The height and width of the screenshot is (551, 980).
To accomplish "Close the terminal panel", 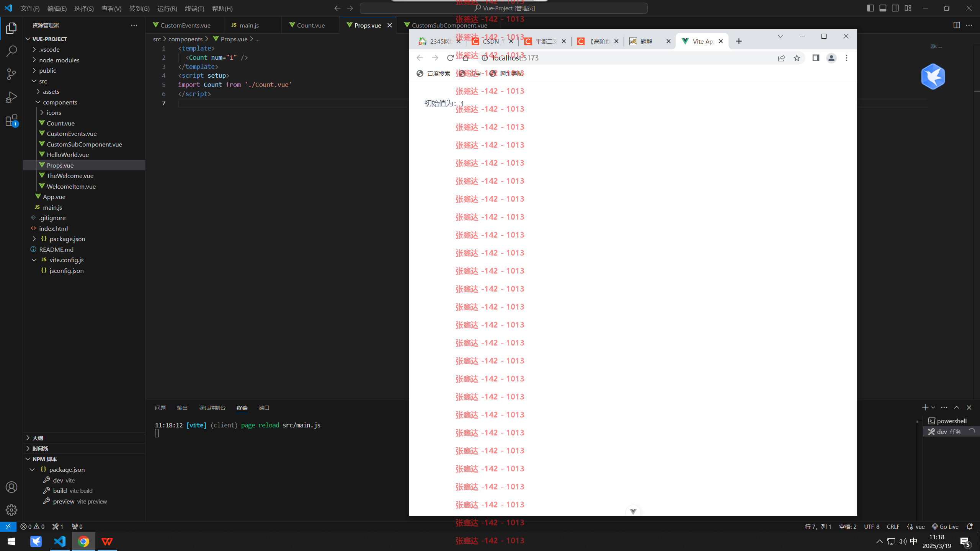I will pos(969,408).
